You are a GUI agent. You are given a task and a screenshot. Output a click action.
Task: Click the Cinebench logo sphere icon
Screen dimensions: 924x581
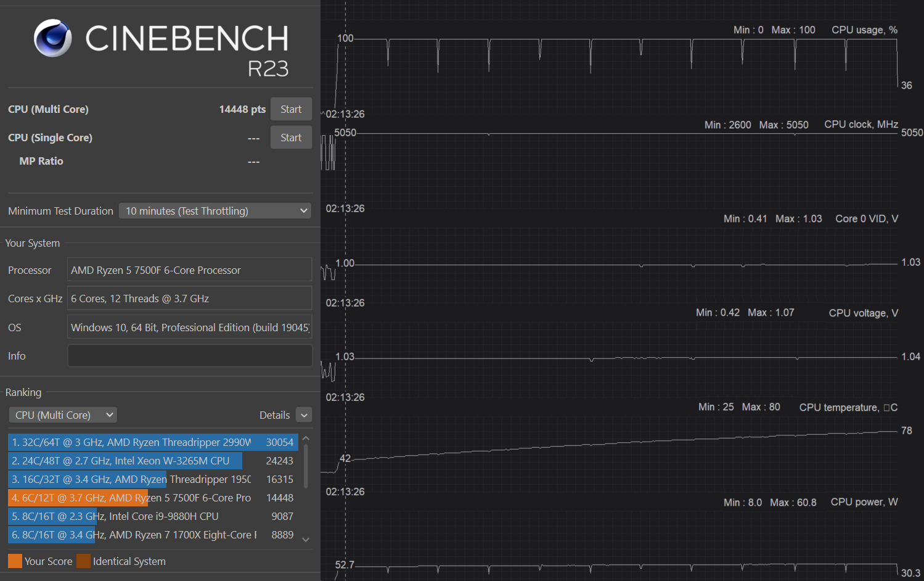tap(52, 38)
